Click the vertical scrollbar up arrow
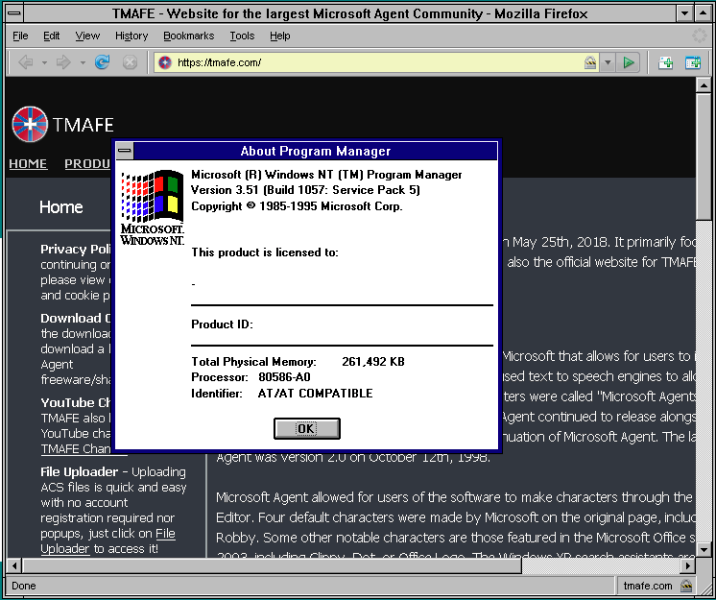This screenshot has height=600, width=716. tap(703, 85)
